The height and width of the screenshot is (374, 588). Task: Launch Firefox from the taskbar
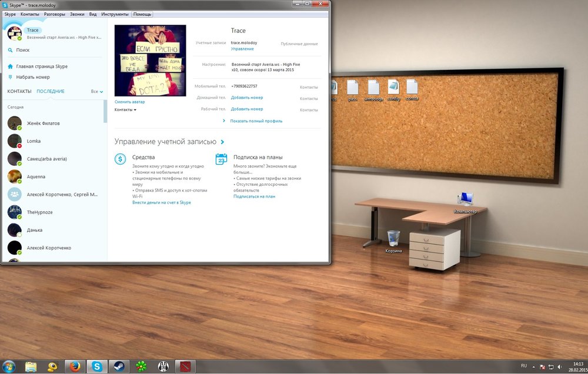[75, 366]
